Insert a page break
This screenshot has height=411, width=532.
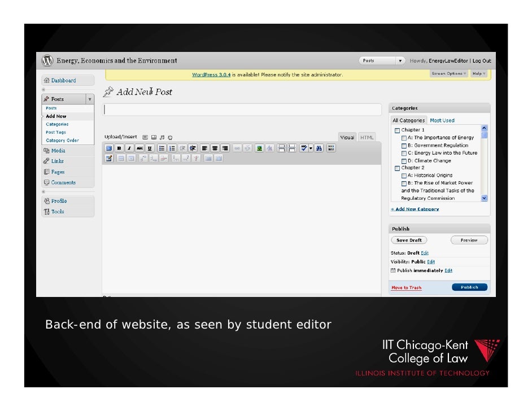pyautogui.click(x=292, y=148)
